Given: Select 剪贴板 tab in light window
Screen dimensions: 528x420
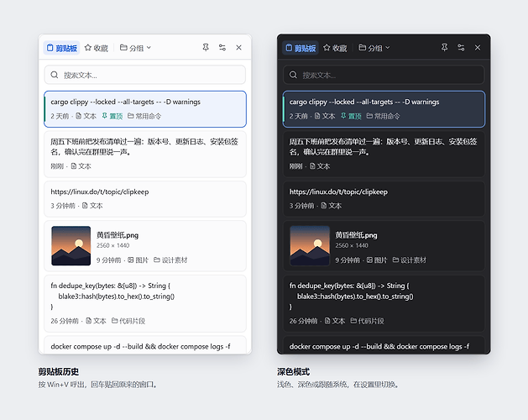Looking at the screenshot, I should pyautogui.click(x=61, y=48).
